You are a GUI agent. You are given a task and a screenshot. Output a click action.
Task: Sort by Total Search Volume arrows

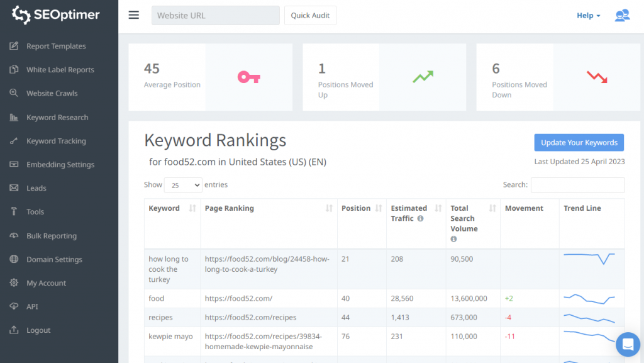(x=492, y=208)
